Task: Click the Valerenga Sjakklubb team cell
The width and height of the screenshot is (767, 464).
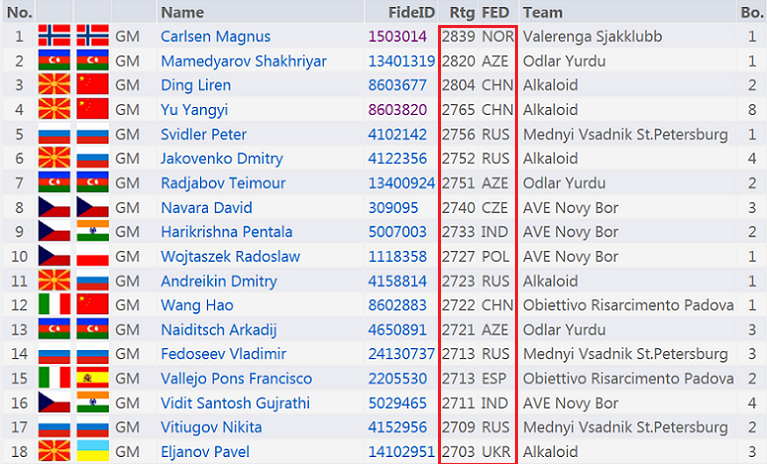Action: pos(592,36)
